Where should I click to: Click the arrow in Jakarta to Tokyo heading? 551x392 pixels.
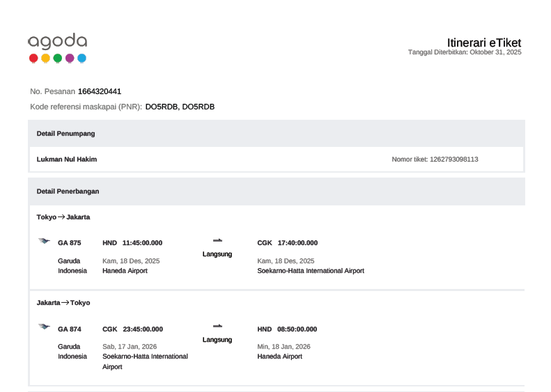tap(65, 303)
